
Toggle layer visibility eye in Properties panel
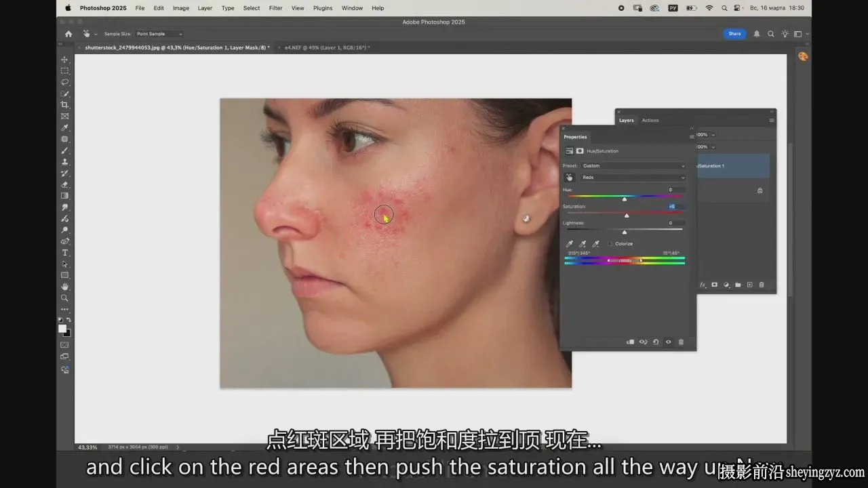(669, 342)
